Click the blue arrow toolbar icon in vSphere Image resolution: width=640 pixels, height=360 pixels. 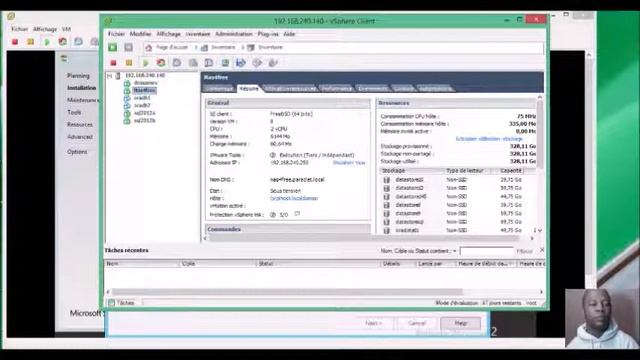pyautogui.click(x=241, y=63)
